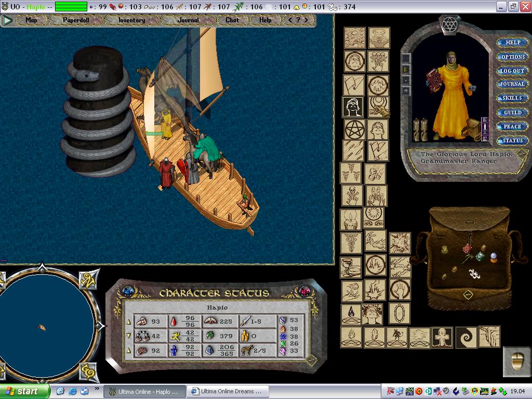The image size is (532, 399).
Task: Open the Chat menu item
Action: click(x=232, y=20)
